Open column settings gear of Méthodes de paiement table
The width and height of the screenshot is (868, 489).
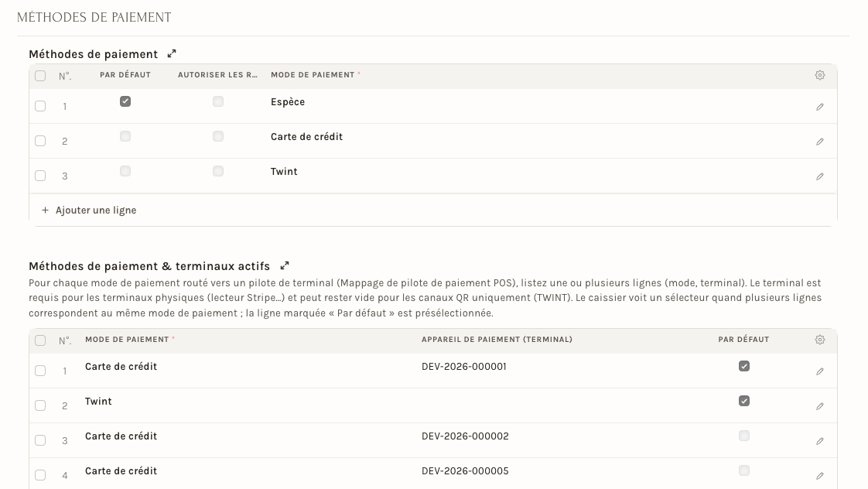click(x=820, y=75)
